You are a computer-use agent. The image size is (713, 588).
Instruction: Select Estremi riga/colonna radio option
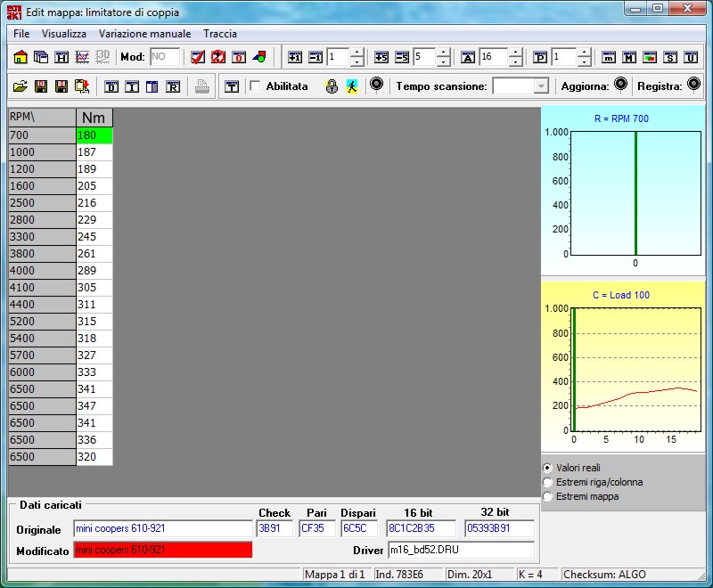547,482
